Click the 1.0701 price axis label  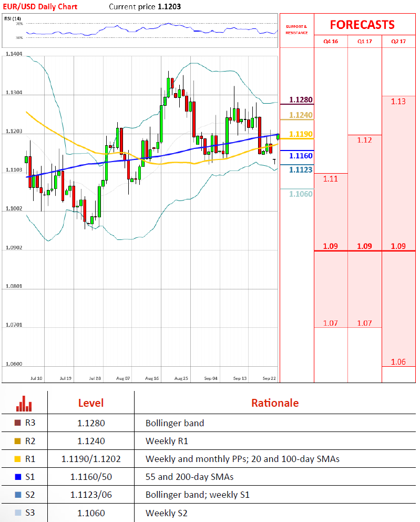click(14, 325)
